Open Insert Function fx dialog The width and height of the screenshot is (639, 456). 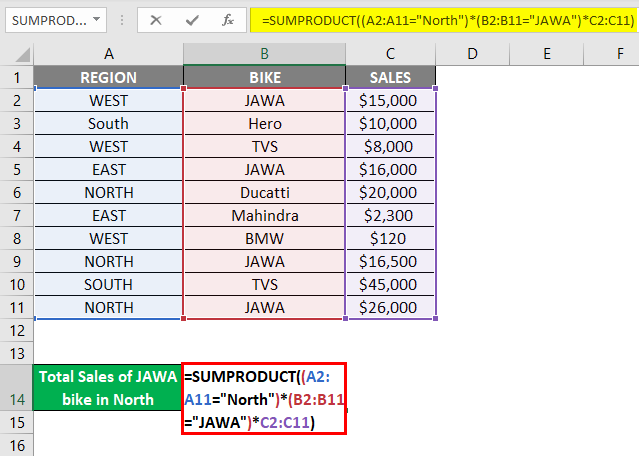[x=228, y=20]
